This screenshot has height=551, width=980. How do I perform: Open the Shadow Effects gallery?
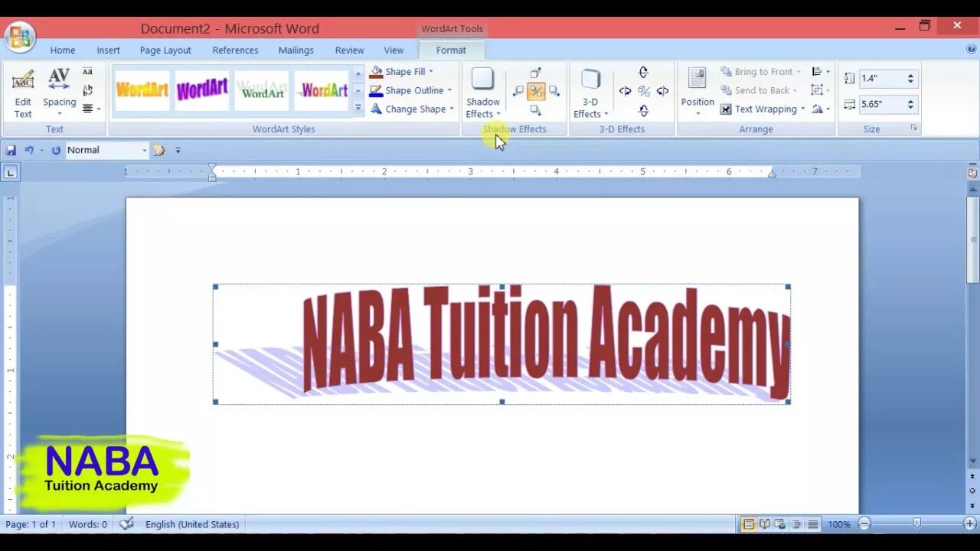(482, 93)
